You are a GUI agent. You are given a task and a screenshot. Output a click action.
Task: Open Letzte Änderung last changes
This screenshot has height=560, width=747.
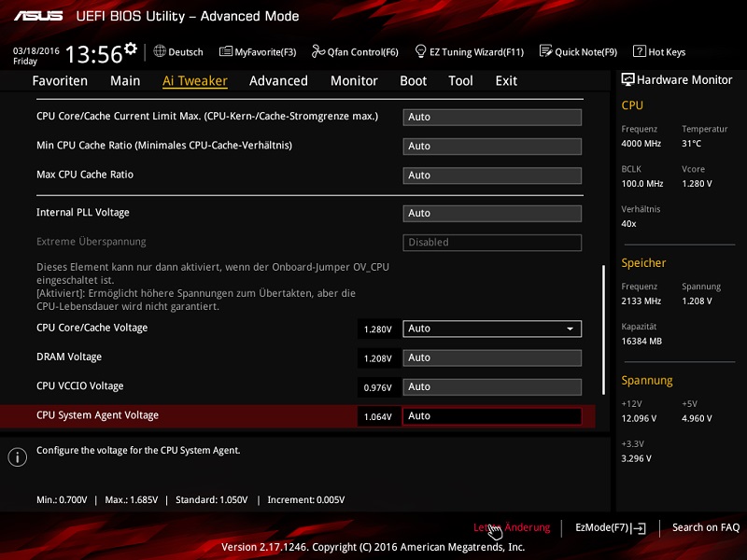[512, 527]
